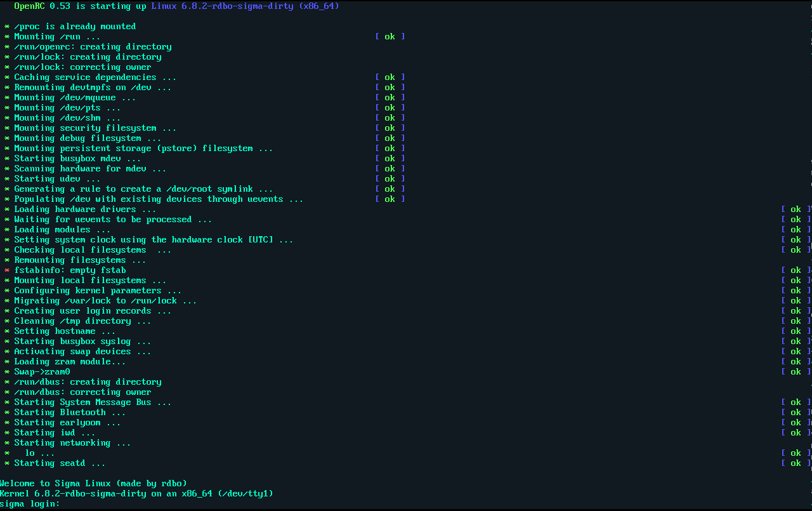Select 'Waiting for uevents to be processed ...'
The height and width of the screenshot is (511, 812).
click(x=113, y=220)
